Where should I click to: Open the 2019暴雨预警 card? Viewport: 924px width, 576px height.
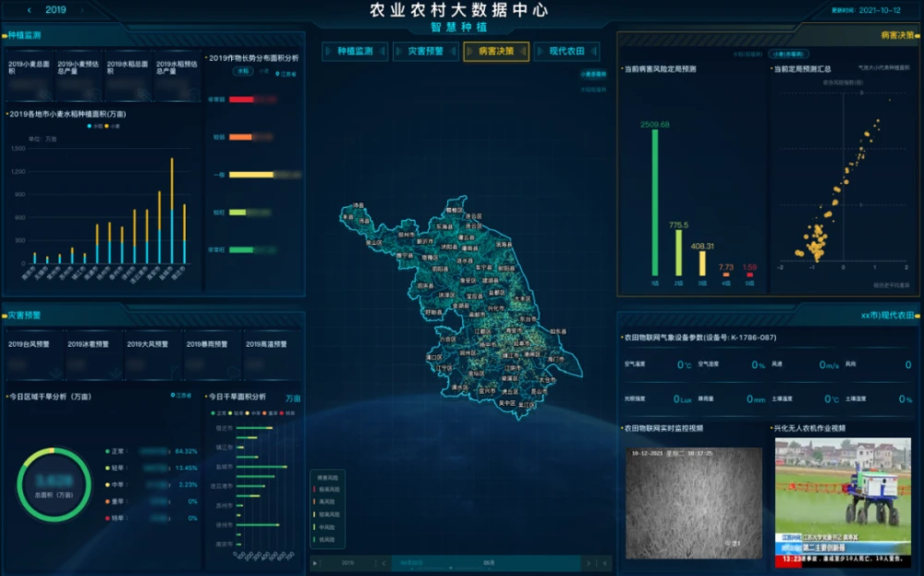coord(213,356)
